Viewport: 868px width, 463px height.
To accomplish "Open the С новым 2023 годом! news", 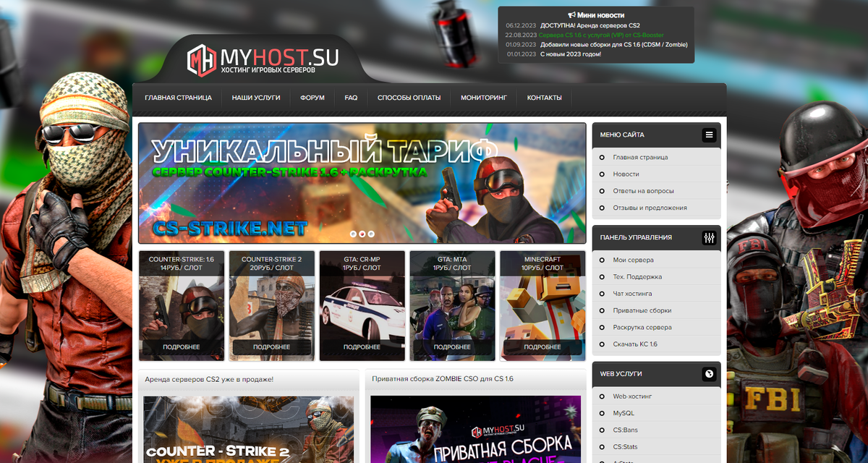I will click(x=570, y=54).
